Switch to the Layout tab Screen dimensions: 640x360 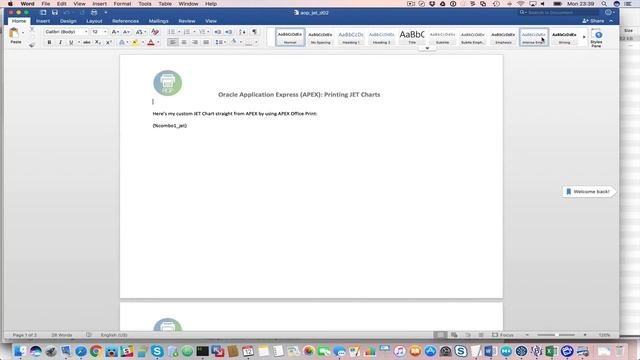pyautogui.click(x=94, y=21)
